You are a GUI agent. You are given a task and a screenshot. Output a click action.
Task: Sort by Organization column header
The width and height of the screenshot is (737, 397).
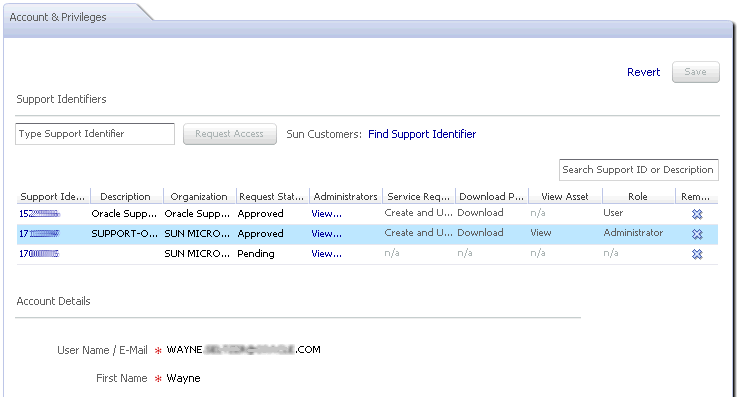199,196
